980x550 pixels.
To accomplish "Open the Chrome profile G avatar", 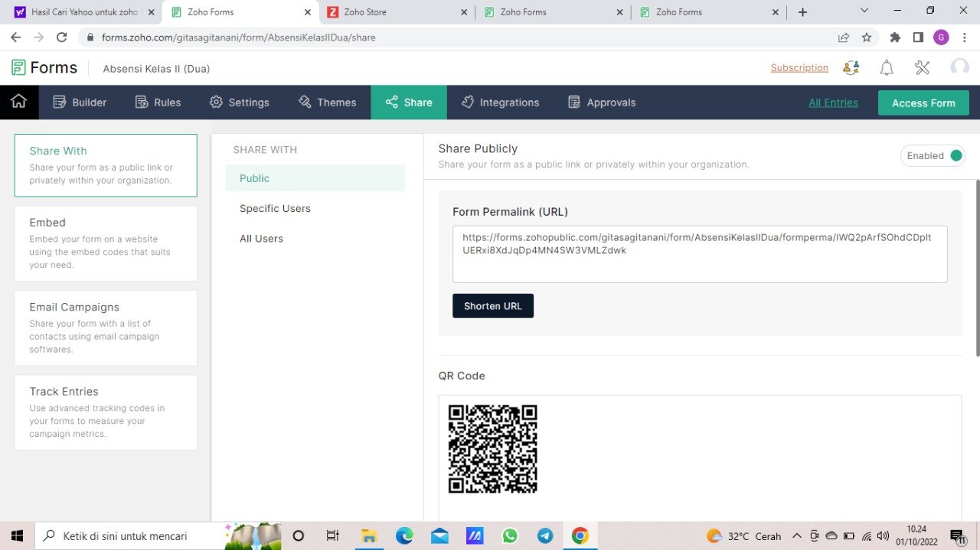I will (x=941, y=37).
